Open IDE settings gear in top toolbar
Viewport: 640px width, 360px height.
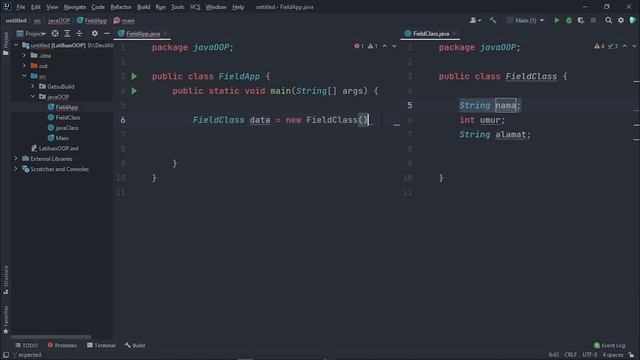click(x=620, y=20)
